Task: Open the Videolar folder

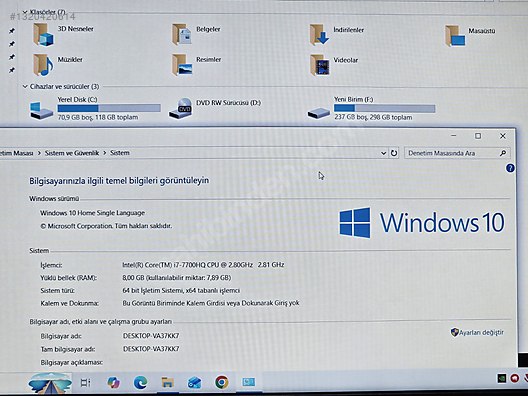Action: pyautogui.click(x=334, y=65)
